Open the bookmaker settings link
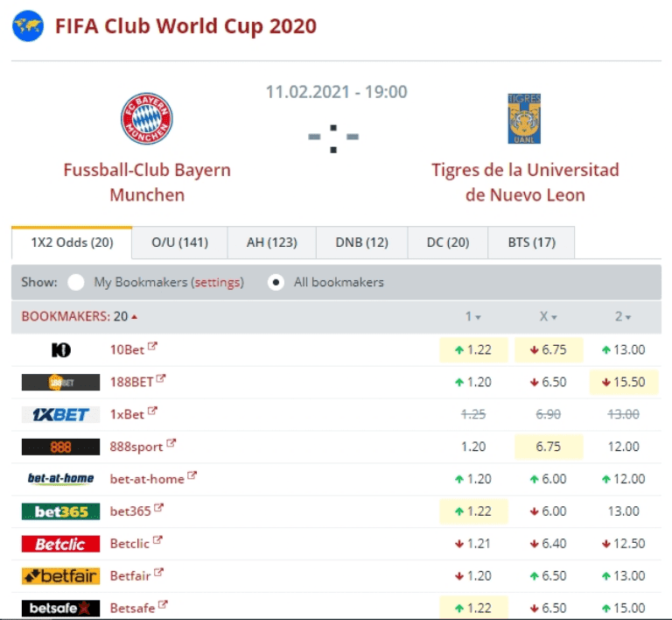Screen dimensions: 672x620 tap(218, 283)
